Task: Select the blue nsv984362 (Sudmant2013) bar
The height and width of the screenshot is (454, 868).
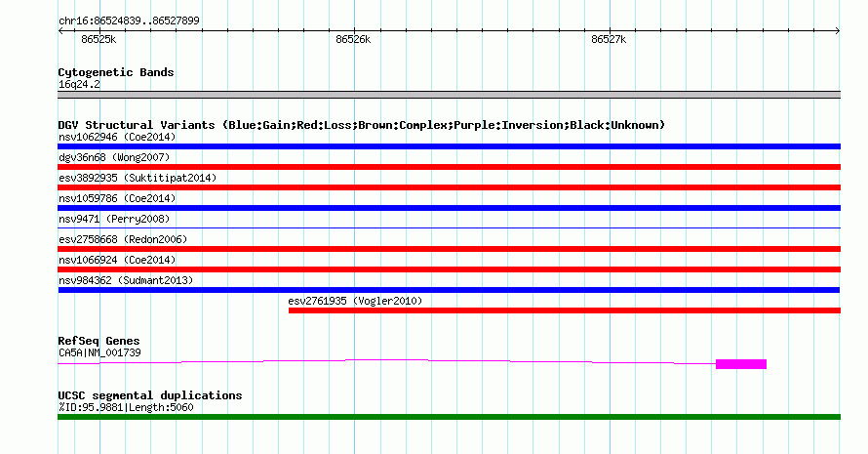Action: click(x=449, y=290)
